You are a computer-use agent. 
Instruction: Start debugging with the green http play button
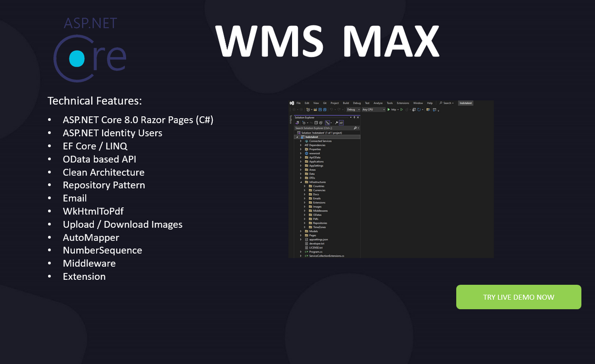click(x=389, y=109)
